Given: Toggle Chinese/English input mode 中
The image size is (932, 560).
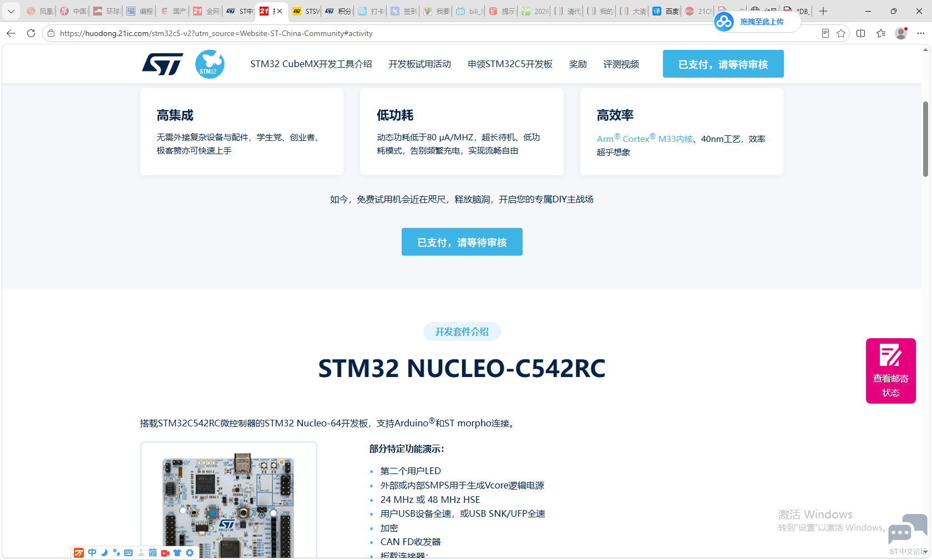Looking at the screenshot, I should point(92,553).
